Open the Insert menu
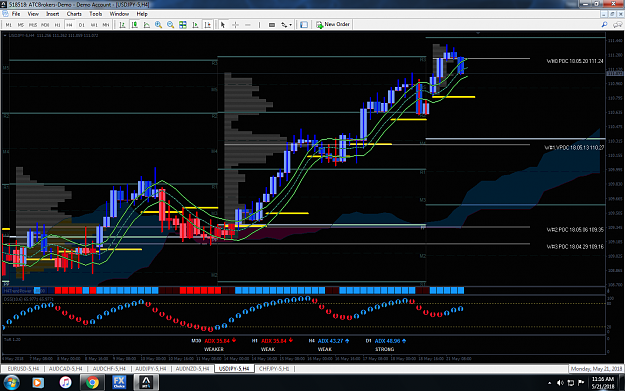 tap(52, 14)
